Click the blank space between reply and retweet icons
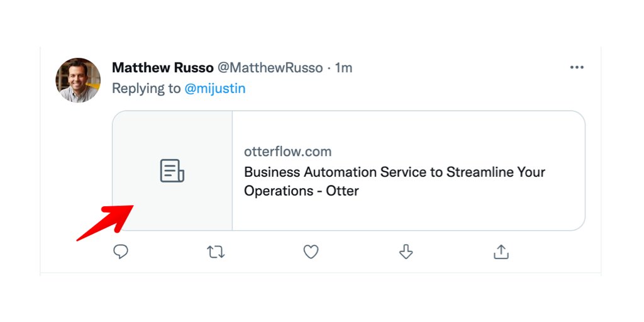Image resolution: width=644 pixels, height=322 pixels. [x=168, y=252]
